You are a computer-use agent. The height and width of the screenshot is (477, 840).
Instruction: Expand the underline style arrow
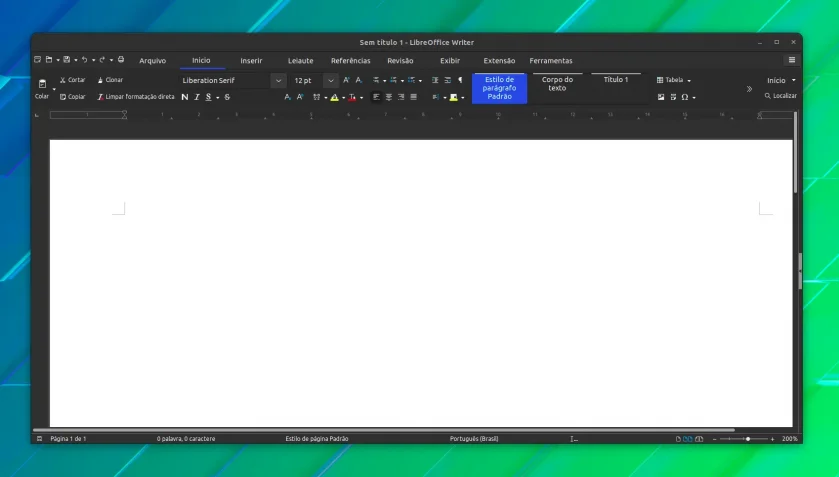tap(218, 98)
